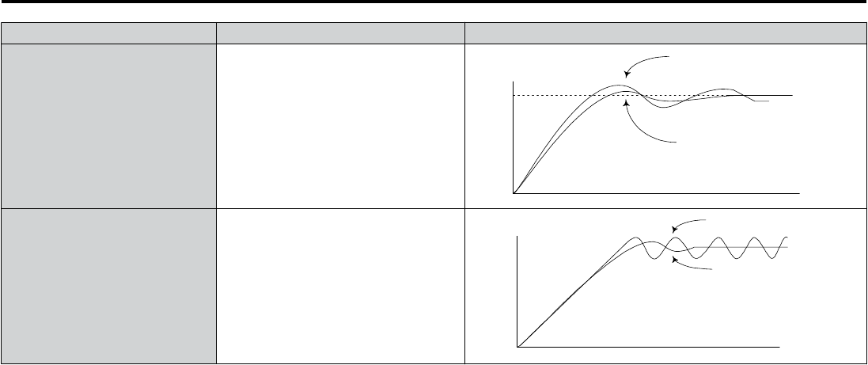The height and width of the screenshot is (365, 868).
Task: Click the origin point of the bottom graph
Action: pos(517,348)
